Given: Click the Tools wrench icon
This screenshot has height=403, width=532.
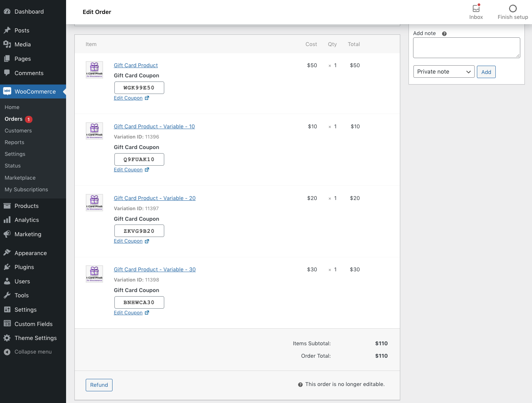Looking at the screenshot, I should (7, 295).
